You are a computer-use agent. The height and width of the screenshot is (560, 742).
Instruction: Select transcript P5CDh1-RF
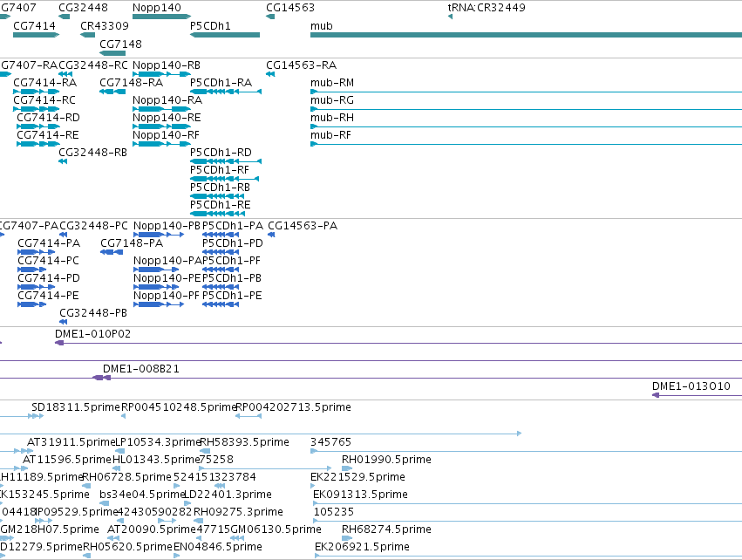point(224,180)
